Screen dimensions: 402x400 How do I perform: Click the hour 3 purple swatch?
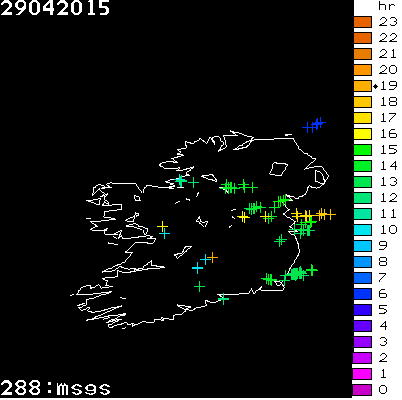(x=362, y=342)
